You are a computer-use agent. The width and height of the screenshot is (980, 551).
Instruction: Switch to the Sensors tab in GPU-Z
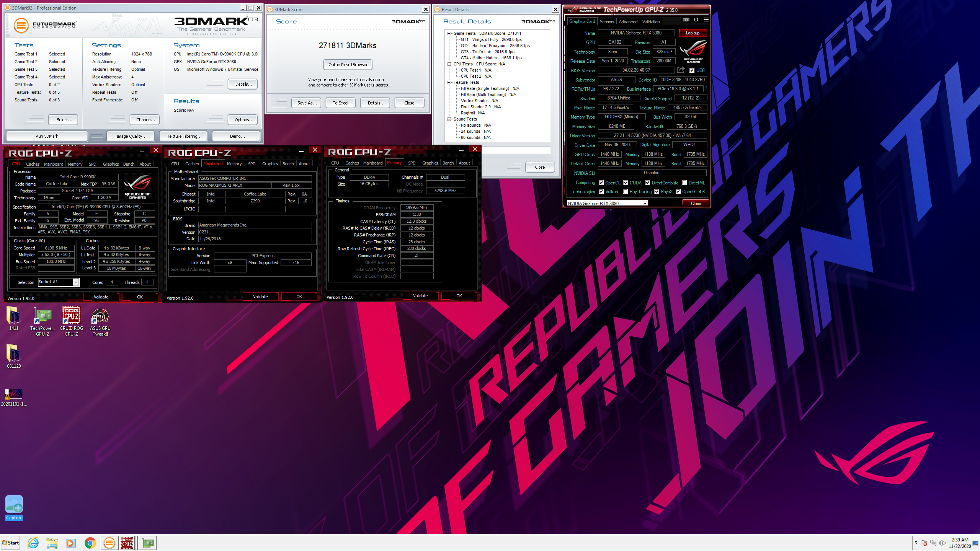[x=607, y=22]
